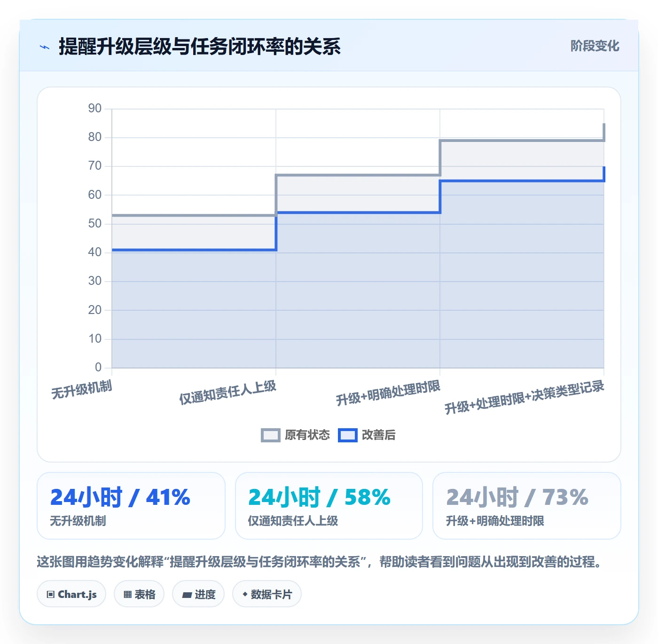Click the 升级+明确处理时限 x-axis label
The height and width of the screenshot is (644, 658).
coord(388,393)
